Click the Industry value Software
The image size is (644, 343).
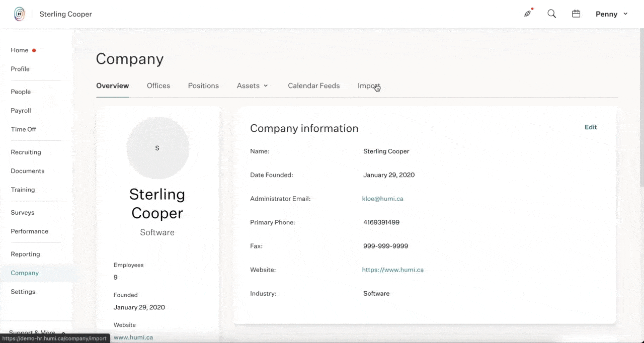(x=376, y=293)
